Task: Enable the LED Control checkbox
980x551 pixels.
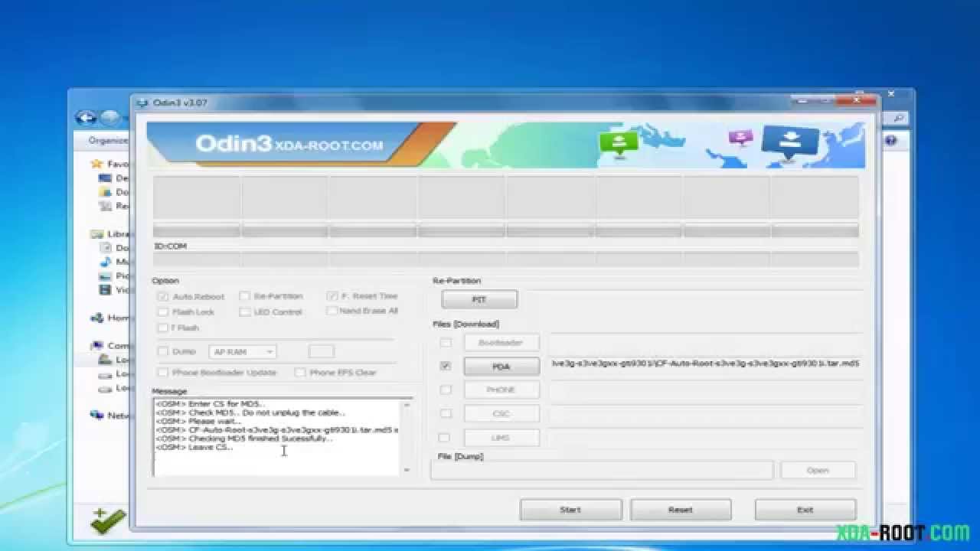Action: [244, 311]
